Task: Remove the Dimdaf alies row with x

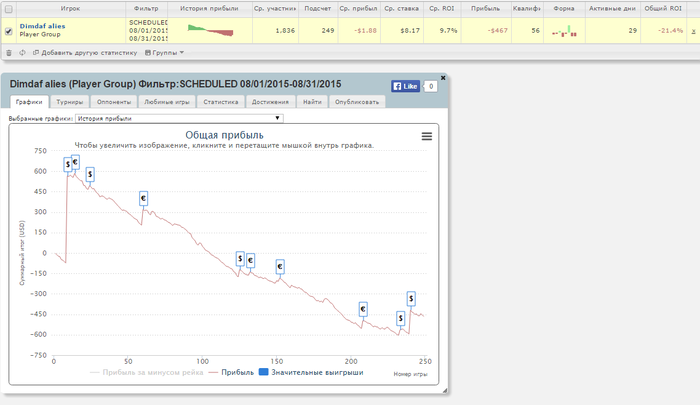Action: (x=693, y=31)
